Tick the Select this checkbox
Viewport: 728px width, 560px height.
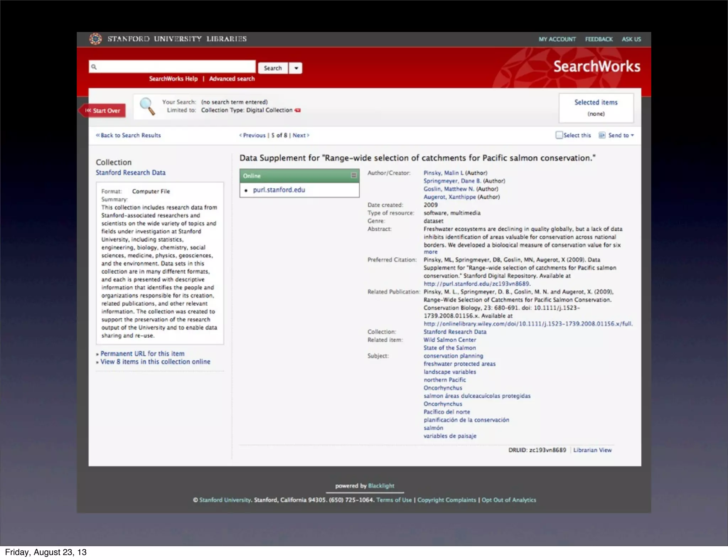(x=559, y=135)
